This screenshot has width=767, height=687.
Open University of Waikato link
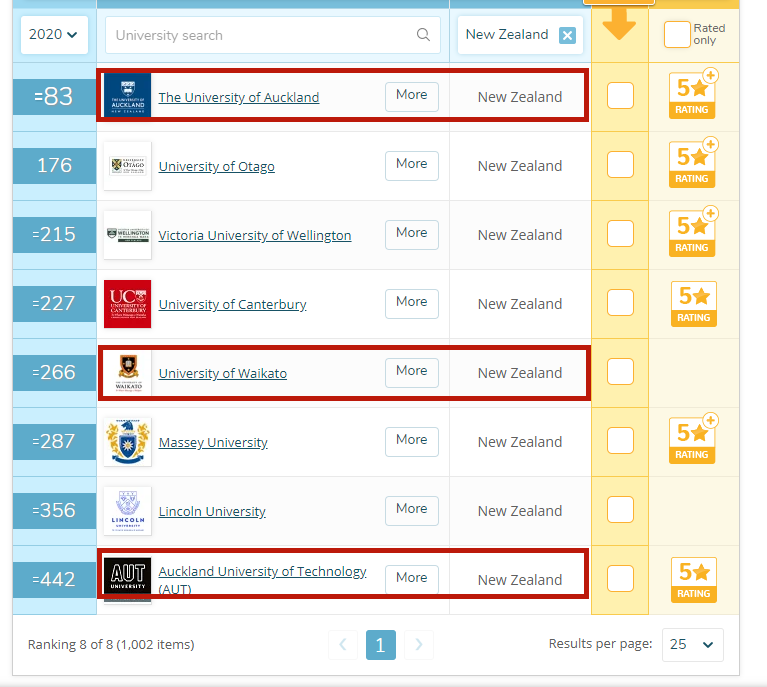[x=223, y=373]
